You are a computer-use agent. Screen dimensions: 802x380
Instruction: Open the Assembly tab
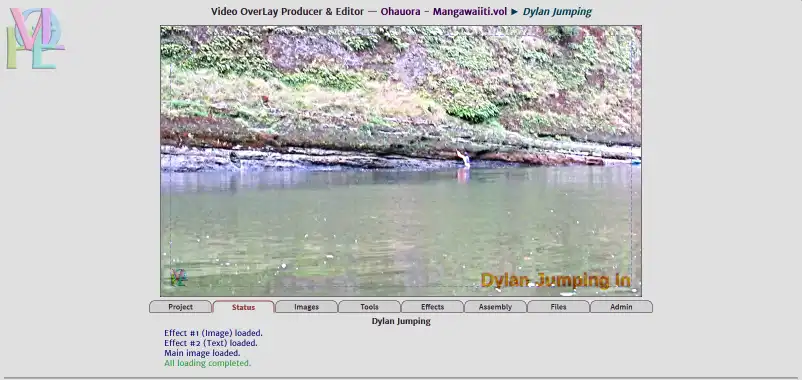point(495,307)
